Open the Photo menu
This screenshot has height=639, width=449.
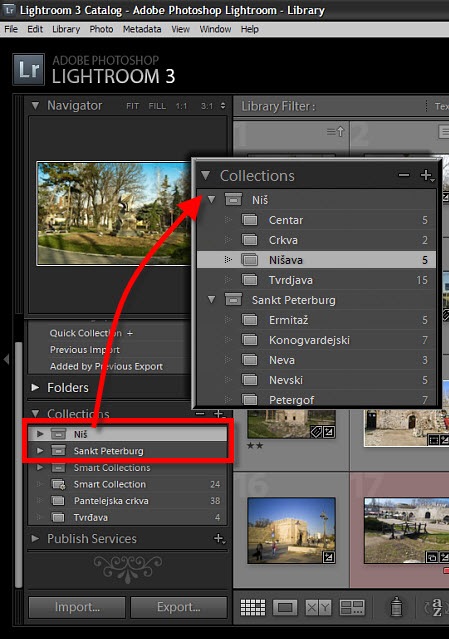pos(101,29)
